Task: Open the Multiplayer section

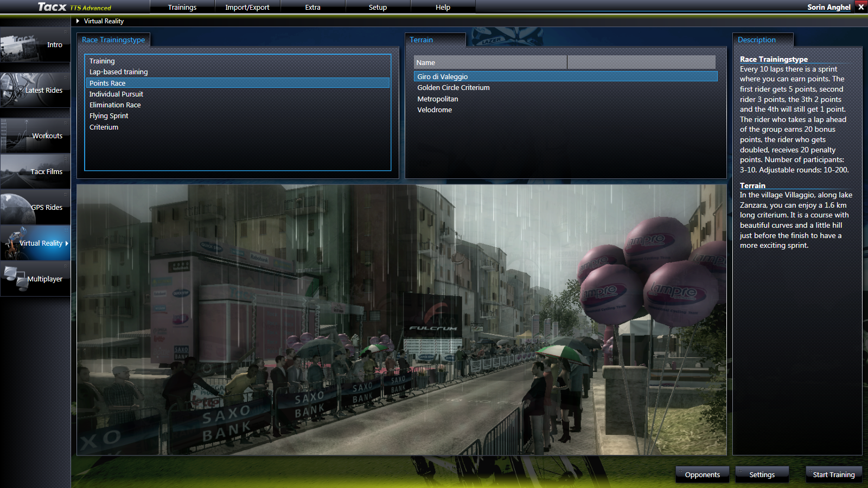Action: pos(35,279)
